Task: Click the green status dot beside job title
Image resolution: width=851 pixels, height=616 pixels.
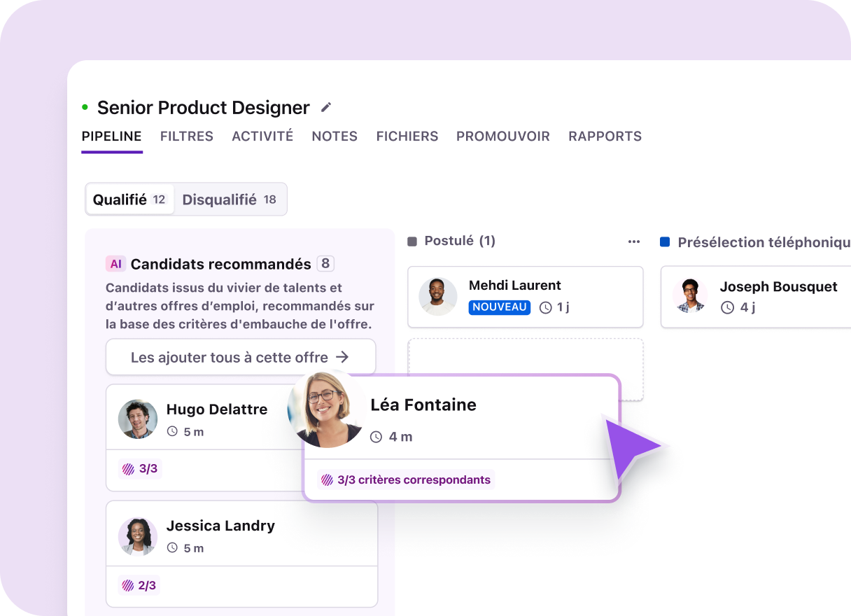Action: click(x=85, y=108)
